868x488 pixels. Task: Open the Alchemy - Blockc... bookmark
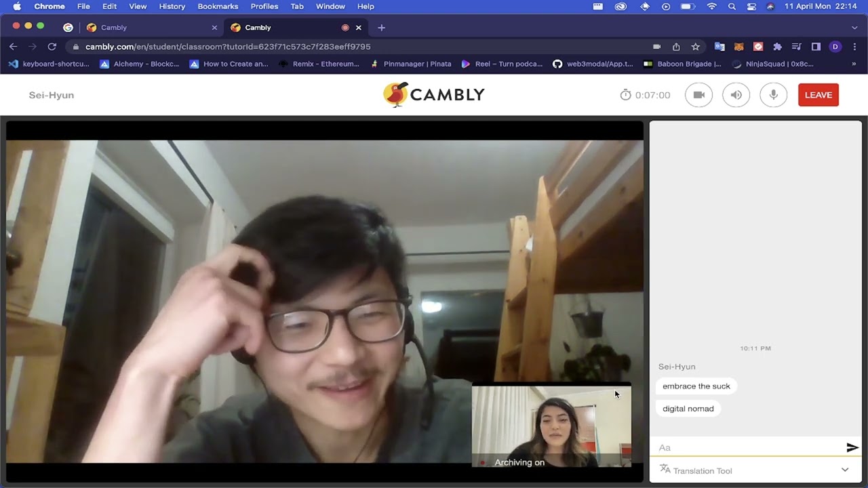coord(140,64)
